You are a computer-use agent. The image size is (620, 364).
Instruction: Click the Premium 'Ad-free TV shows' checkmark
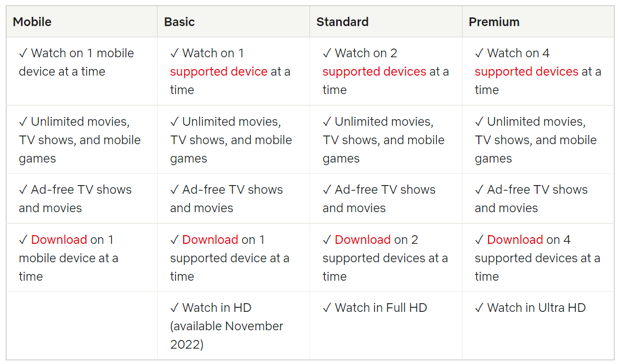point(479,190)
